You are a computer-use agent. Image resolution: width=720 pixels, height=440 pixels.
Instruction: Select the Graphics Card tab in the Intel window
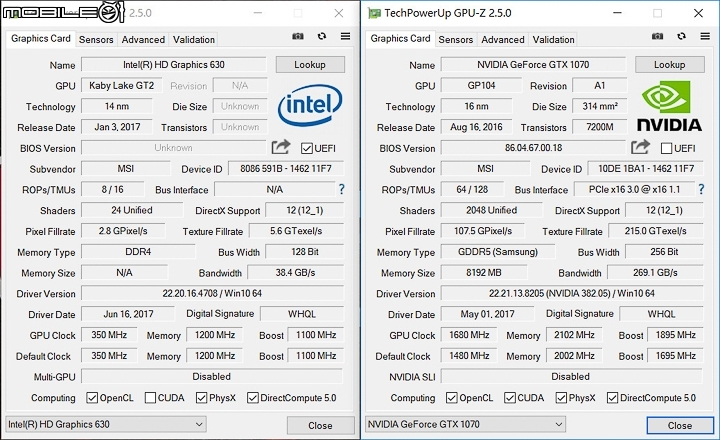point(40,39)
